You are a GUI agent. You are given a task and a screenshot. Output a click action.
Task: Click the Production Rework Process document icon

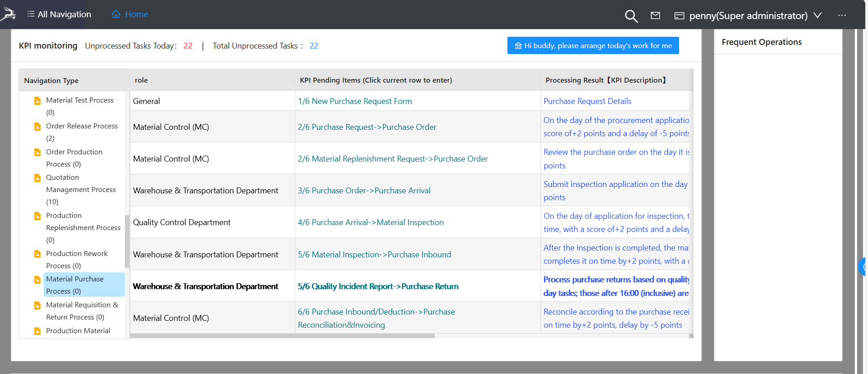[x=38, y=254]
